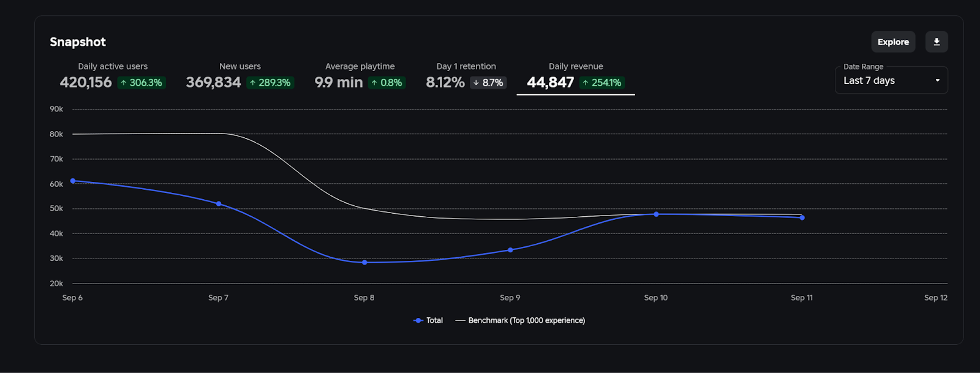This screenshot has width=980, height=373.
Task: Click the Sep 9 data point
Action: 510,250
